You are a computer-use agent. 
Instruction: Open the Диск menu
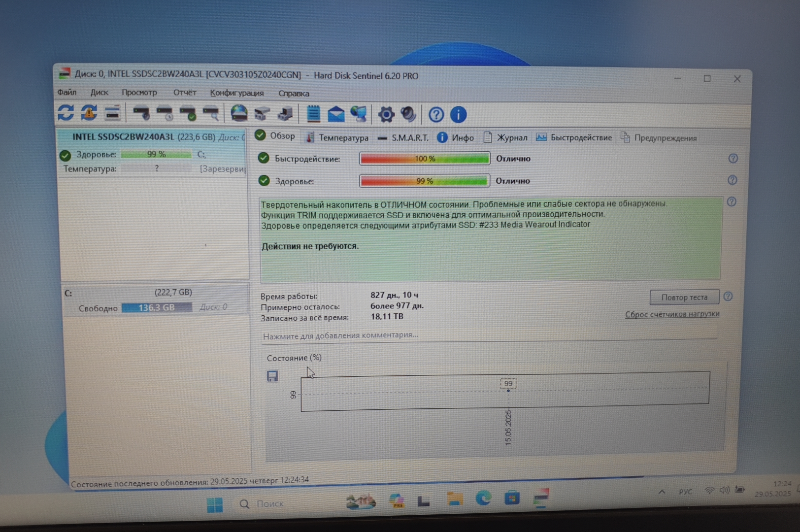pyautogui.click(x=100, y=92)
